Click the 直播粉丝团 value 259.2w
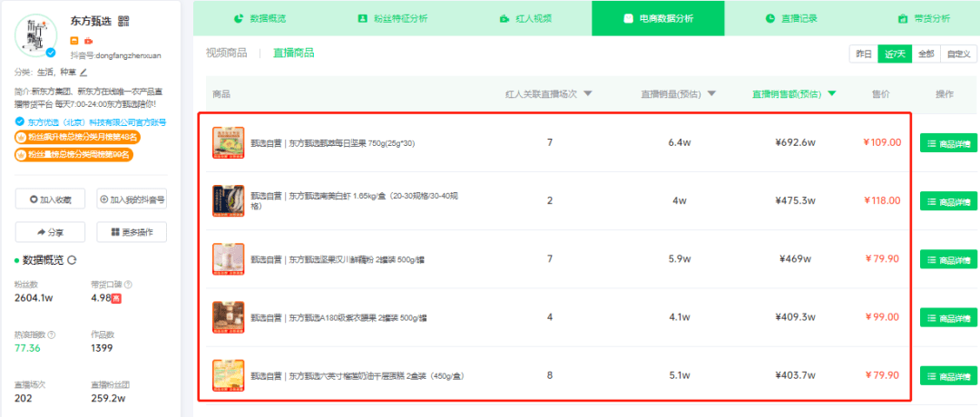This screenshot has height=417, width=980. [108, 398]
